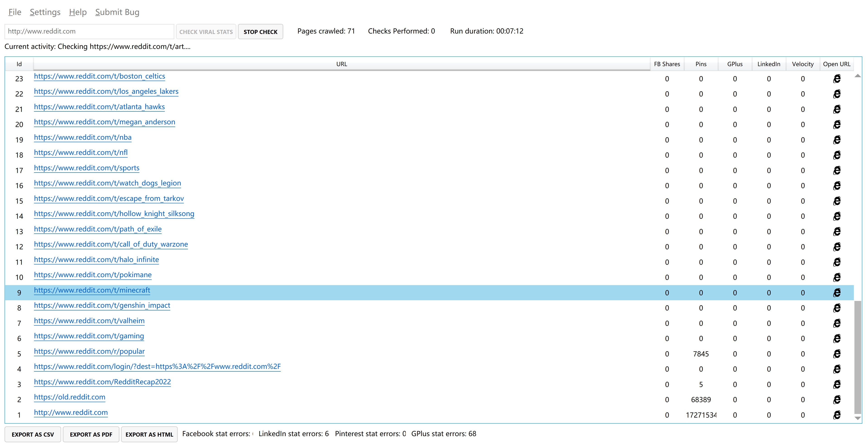Click browser icon for atlanta_hawks row
This screenshot has height=447, width=868.
(x=837, y=109)
